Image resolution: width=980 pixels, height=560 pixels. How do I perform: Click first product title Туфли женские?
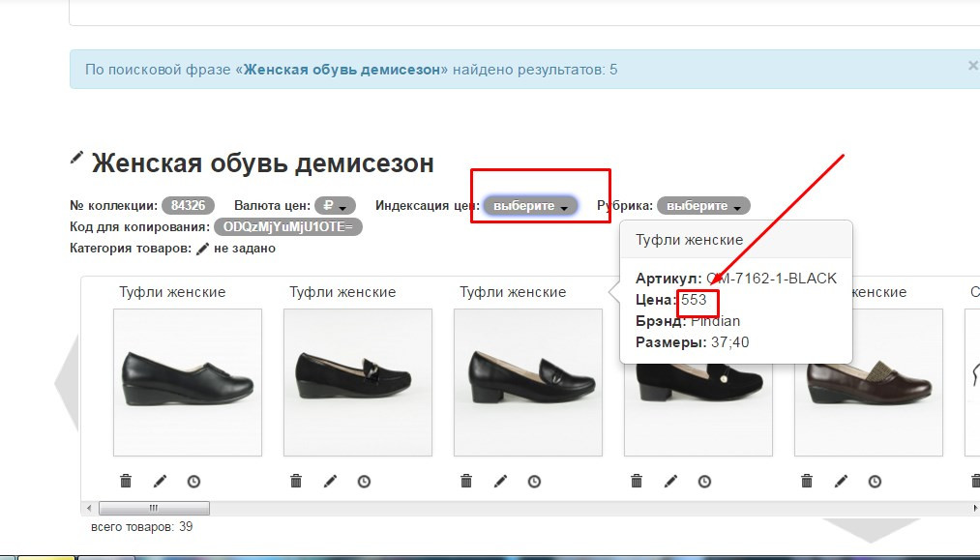pos(172,292)
